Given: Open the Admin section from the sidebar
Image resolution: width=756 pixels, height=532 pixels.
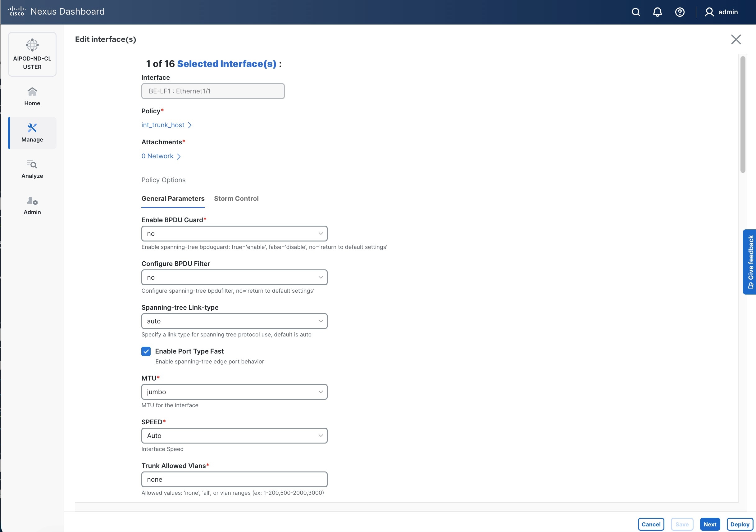Looking at the screenshot, I should tap(32, 205).
